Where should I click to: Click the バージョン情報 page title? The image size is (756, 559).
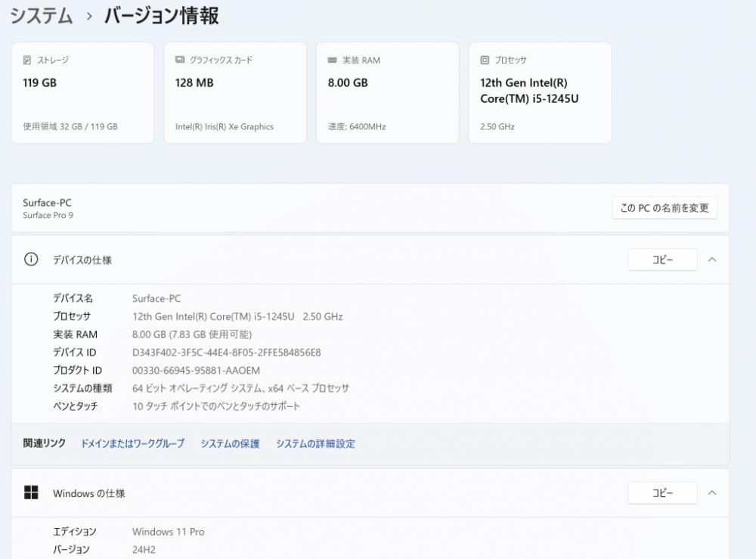(162, 15)
